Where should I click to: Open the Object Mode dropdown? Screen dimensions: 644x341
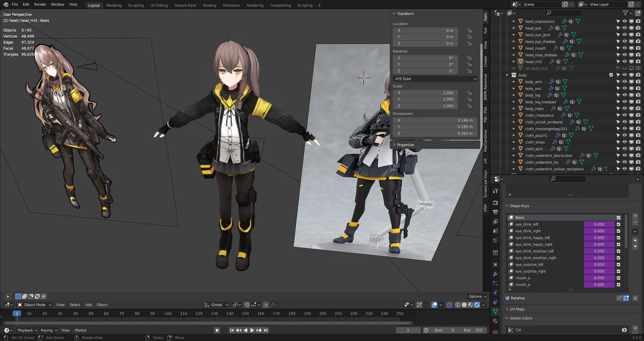coord(34,305)
